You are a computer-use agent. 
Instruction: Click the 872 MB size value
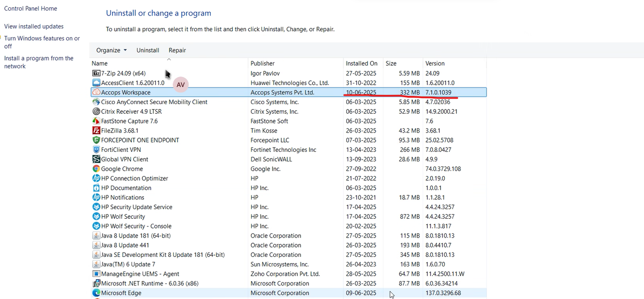click(409, 217)
